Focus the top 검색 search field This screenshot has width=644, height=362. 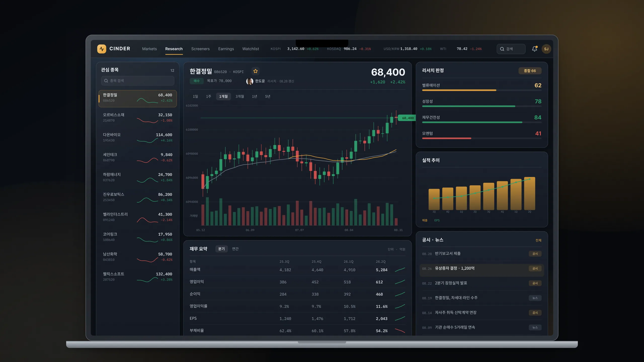[x=511, y=49]
